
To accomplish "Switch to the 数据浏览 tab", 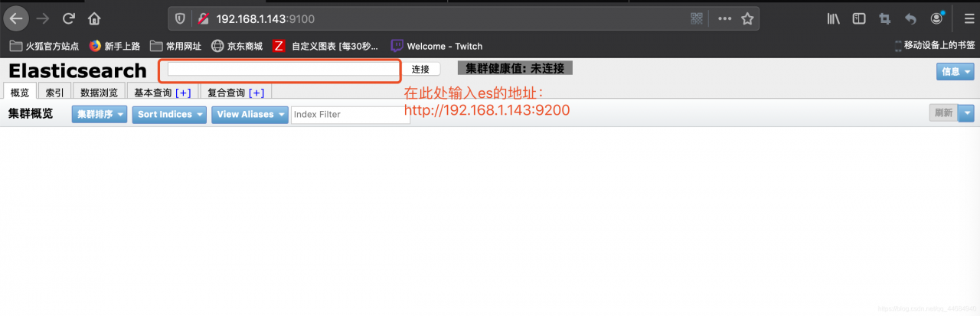I will coord(99,93).
